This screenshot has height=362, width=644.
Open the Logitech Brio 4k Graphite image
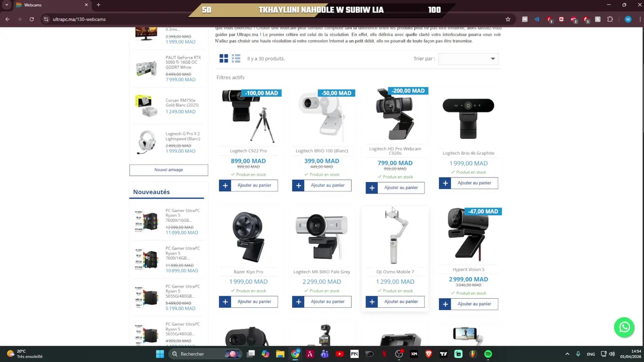pos(468,119)
